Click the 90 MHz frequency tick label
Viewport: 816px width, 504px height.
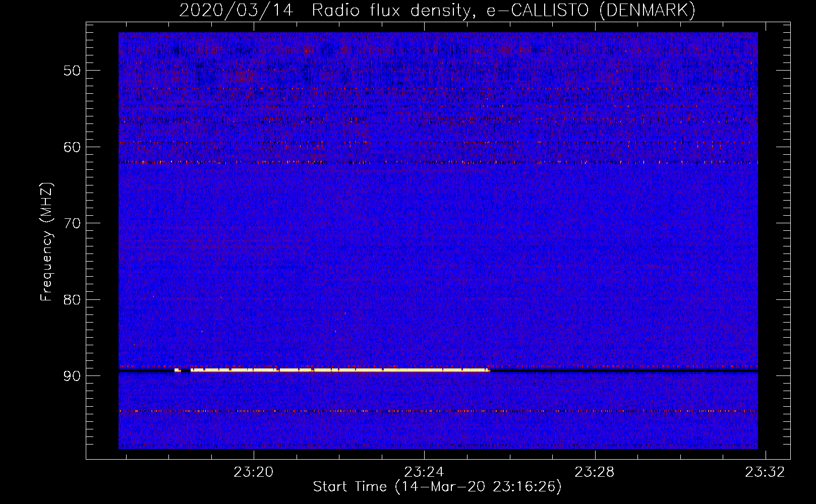(x=72, y=376)
